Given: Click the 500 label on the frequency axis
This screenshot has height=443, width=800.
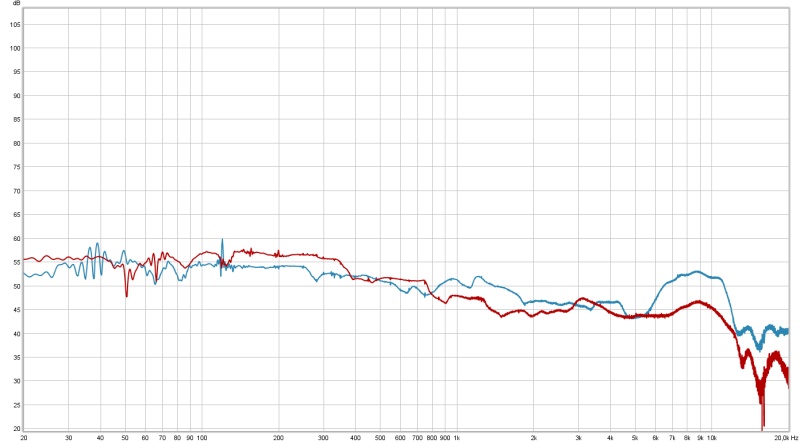Looking at the screenshot, I should (380, 438).
